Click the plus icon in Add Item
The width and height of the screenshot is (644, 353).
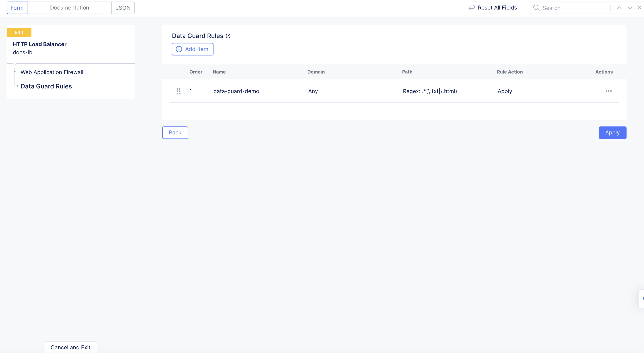coord(179,49)
